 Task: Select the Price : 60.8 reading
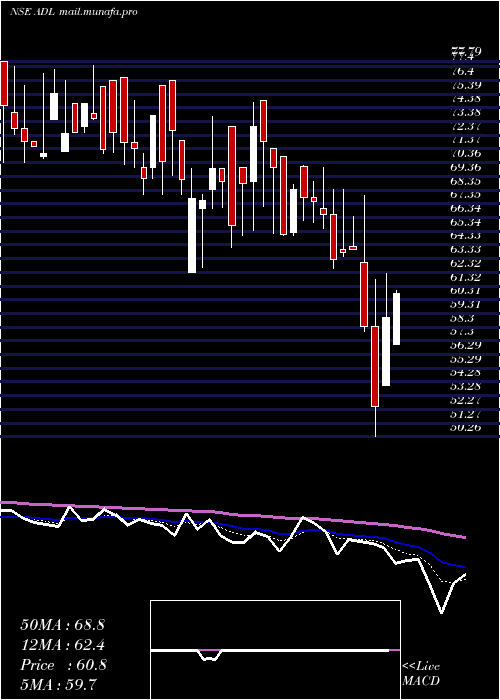pyautogui.click(x=63, y=665)
